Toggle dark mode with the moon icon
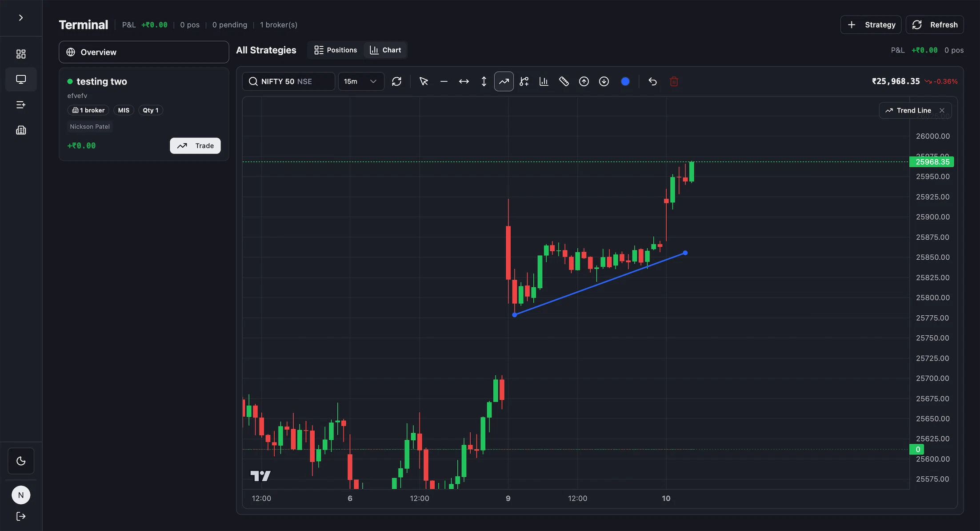 pyautogui.click(x=21, y=461)
